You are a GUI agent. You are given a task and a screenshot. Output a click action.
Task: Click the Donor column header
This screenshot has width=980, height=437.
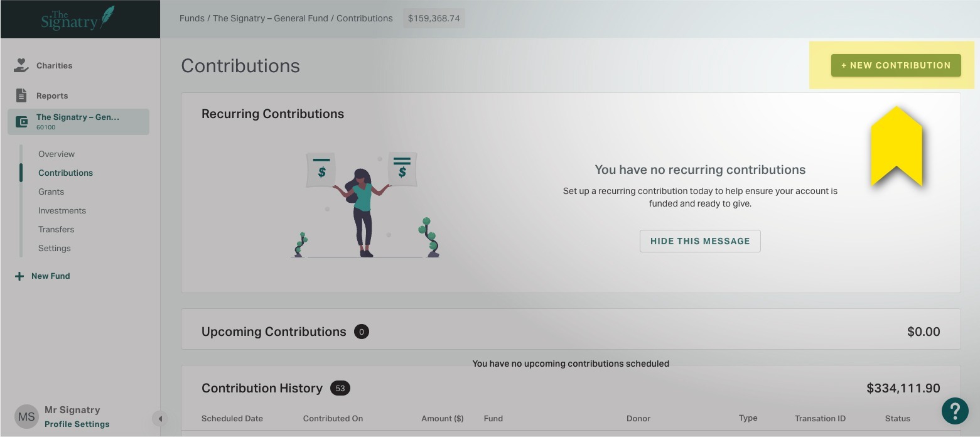pos(638,419)
